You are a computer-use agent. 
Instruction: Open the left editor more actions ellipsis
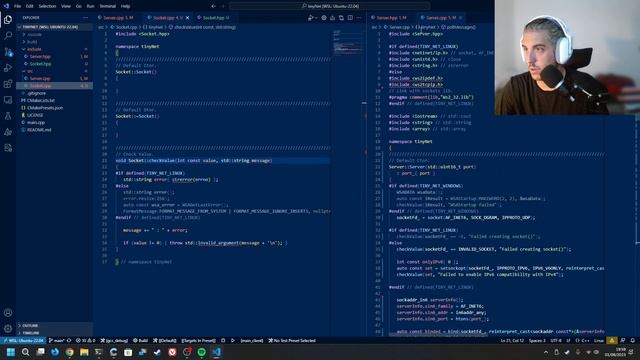point(359,18)
